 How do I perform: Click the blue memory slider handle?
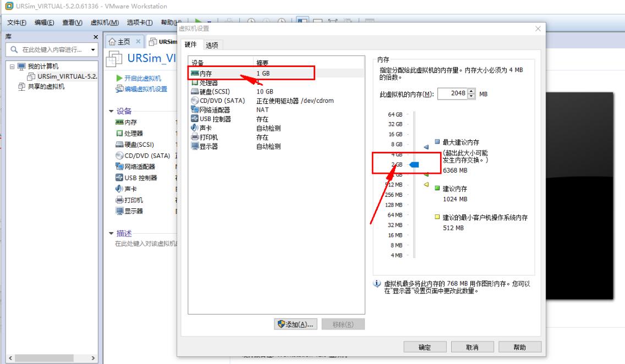pyautogui.click(x=414, y=164)
